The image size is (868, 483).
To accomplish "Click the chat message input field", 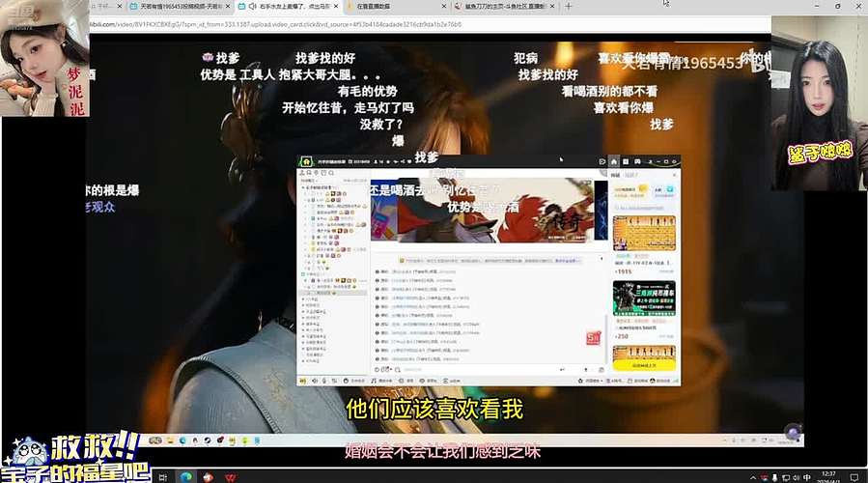I will click(x=479, y=369).
